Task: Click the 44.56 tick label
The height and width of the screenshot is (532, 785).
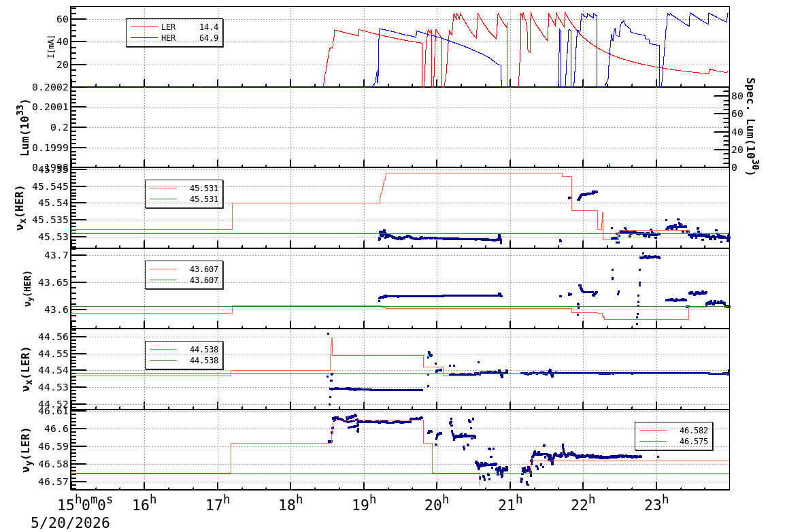Action: click(x=54, y=337)
